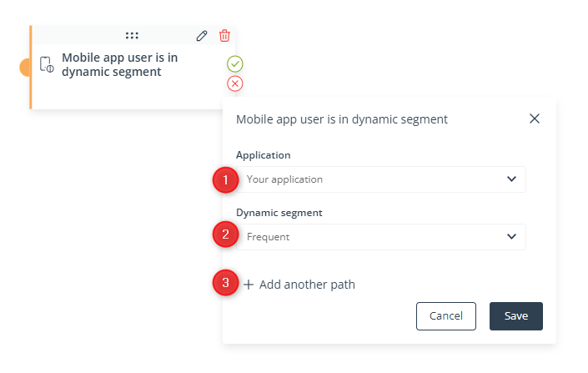Click the orange input connector on node
This screenshot has width=588, height=373.
coord(25,68)
